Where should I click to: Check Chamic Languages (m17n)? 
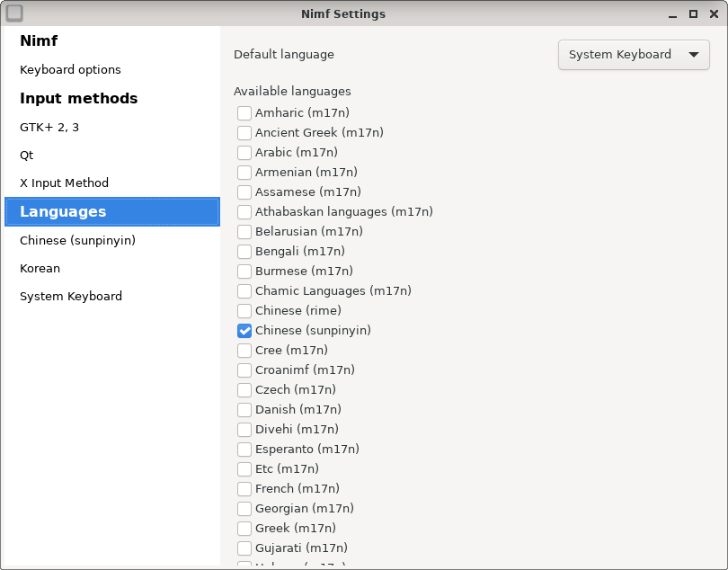click(x=244, y=290)
